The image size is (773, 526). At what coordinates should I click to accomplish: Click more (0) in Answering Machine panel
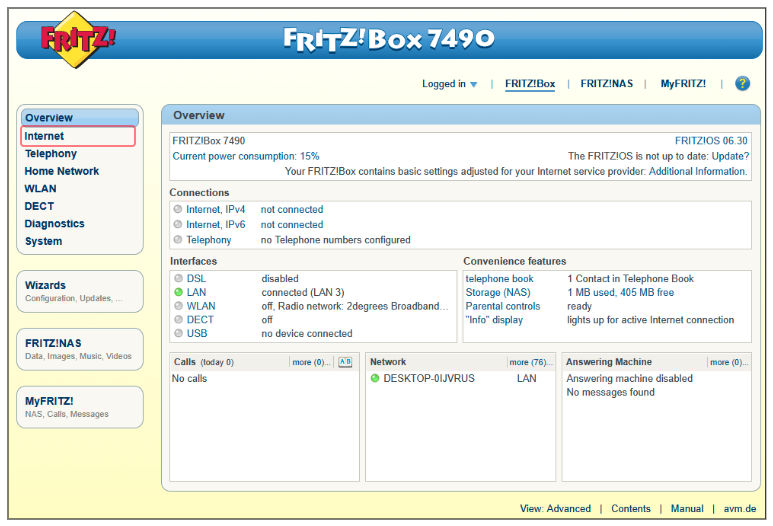[729, 362]
